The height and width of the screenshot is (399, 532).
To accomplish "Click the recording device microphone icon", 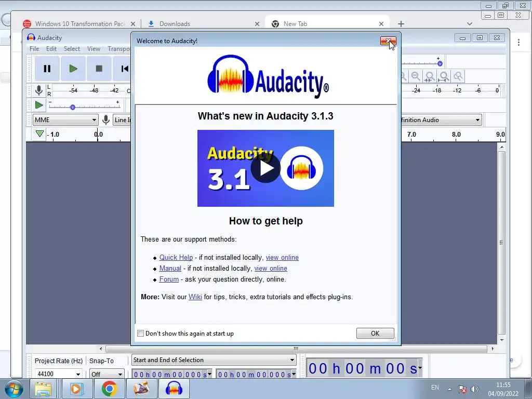I will tap(106, 120).
